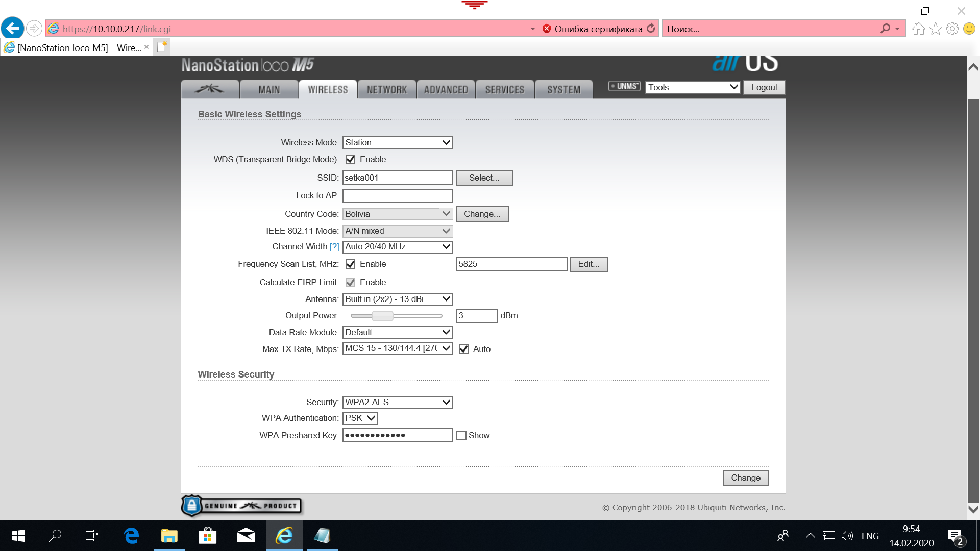Open browser settings gear icon
Screen dimensions: 980x551
(952, 29)
